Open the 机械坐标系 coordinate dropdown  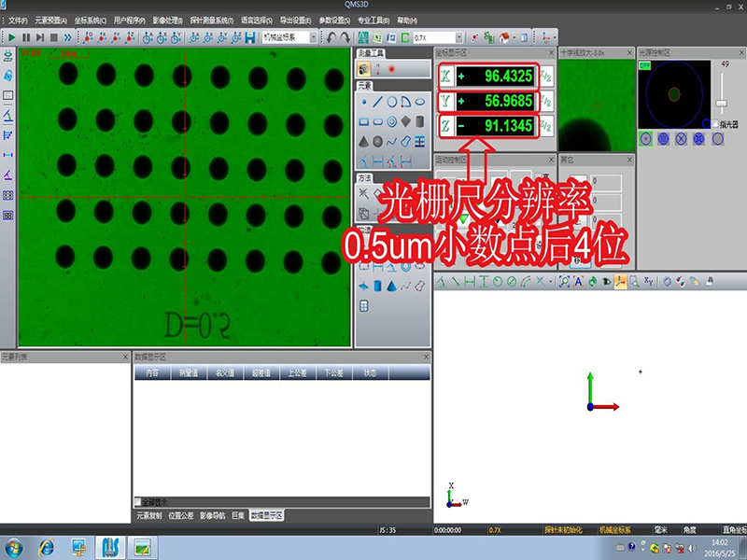click(x=289, y=37)
